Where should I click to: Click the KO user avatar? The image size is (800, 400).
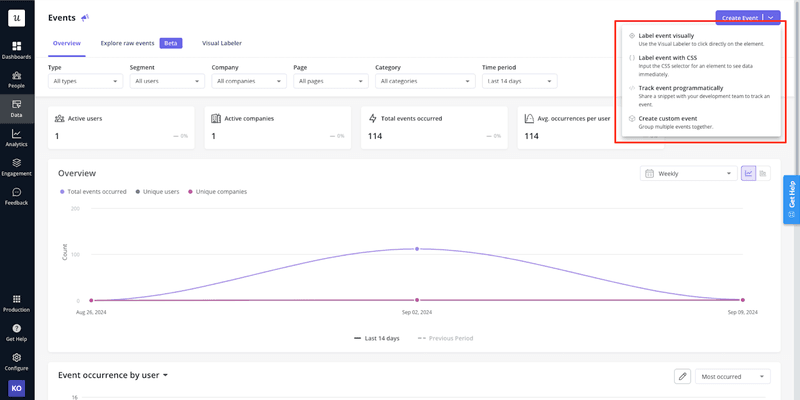(17, 388)
